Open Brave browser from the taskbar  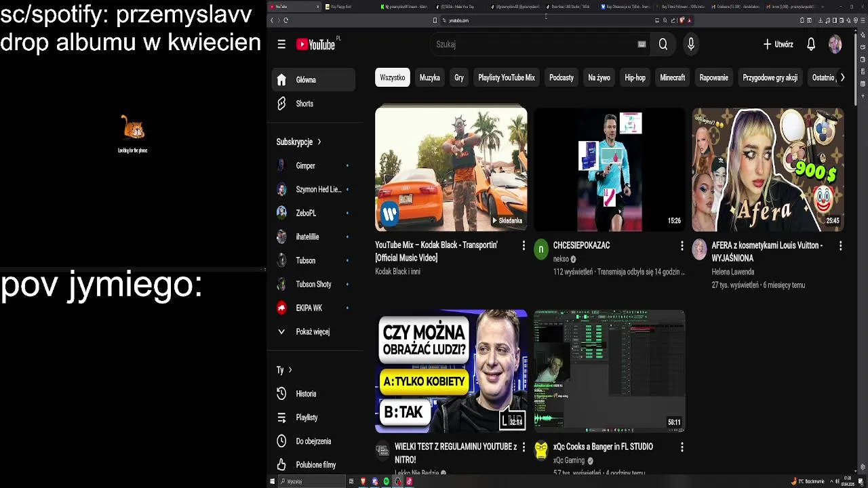[363, 481]
